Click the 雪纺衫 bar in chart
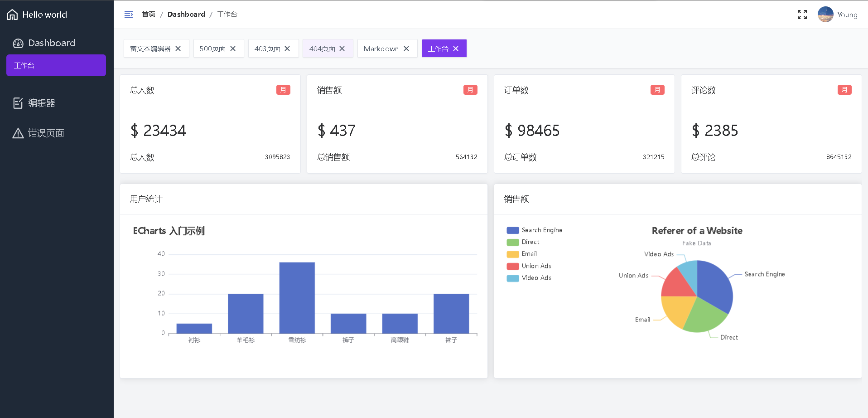This screenshot has width=868, height=418. click(x=297, y=298)
